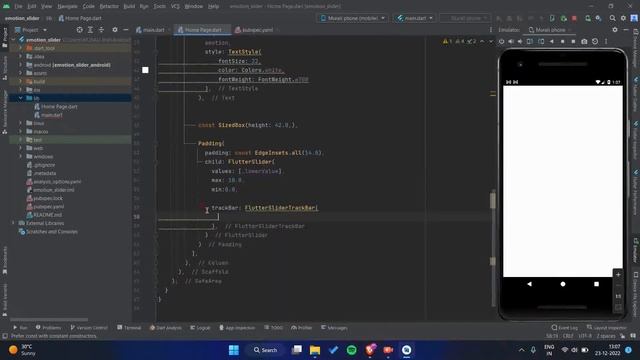Select the Home Page.dart editor tab
This screenshot has height=360, width=640.
pos(202,30)
